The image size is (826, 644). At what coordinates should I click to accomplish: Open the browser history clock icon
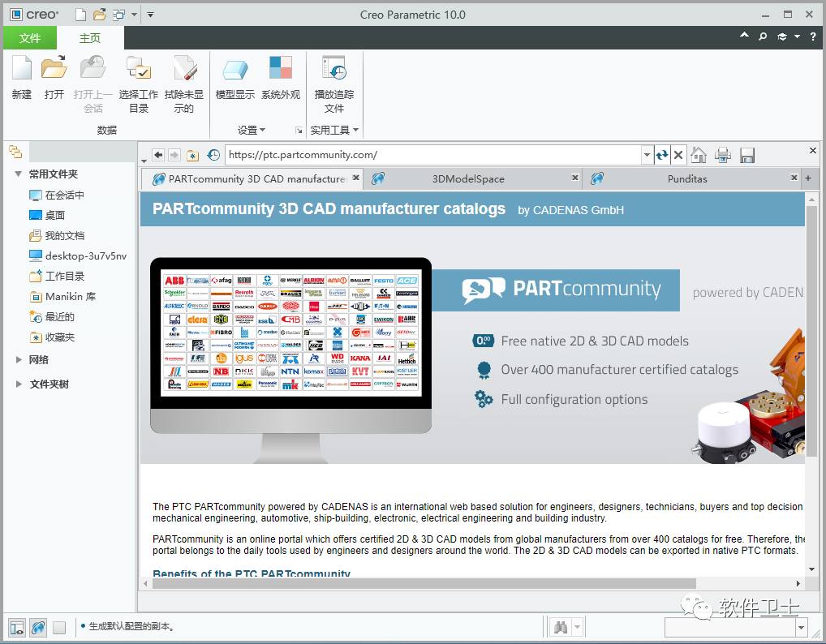[x=213, y=155]
